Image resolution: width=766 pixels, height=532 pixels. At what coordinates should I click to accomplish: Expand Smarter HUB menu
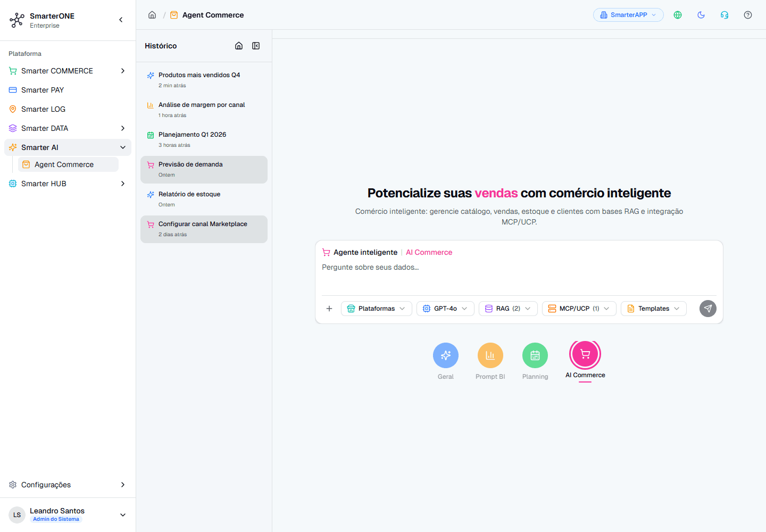(x=68, y=184)
